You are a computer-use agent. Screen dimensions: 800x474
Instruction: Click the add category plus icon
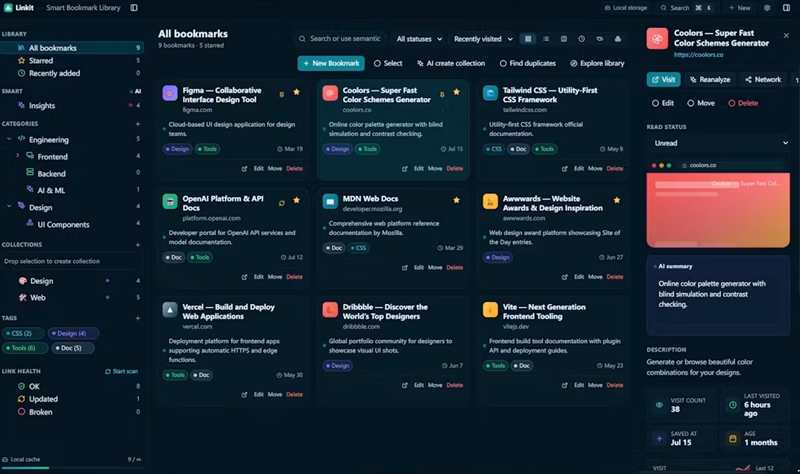[x=138, y=124]
